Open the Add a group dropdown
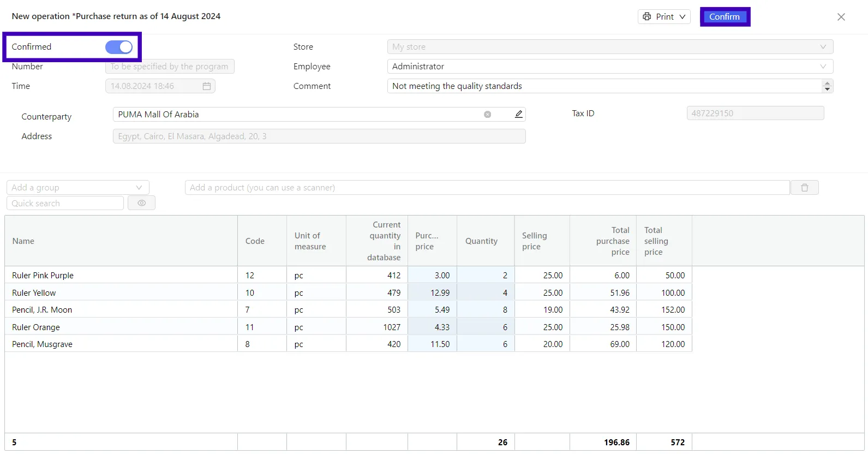Screen dimensions: 868x454 [x=78, y=188]
